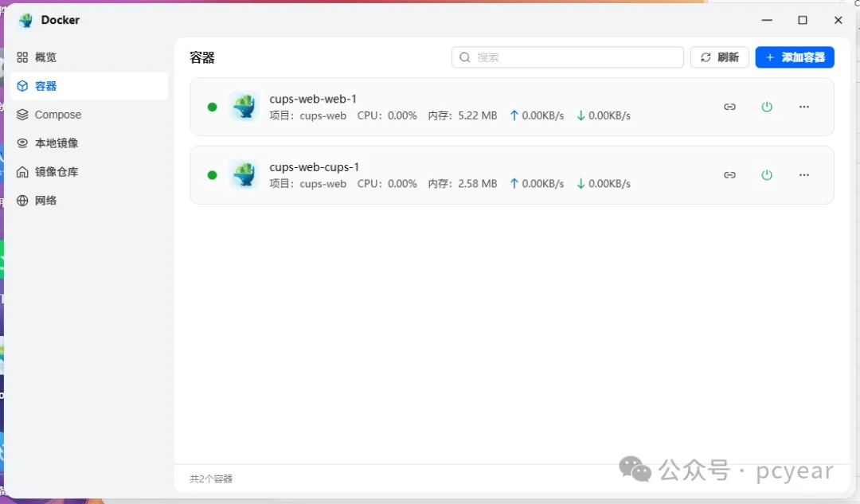Click green status dot of cups-web-cups-1
This screenshot has width=860, height=504.
pos(213,175)
